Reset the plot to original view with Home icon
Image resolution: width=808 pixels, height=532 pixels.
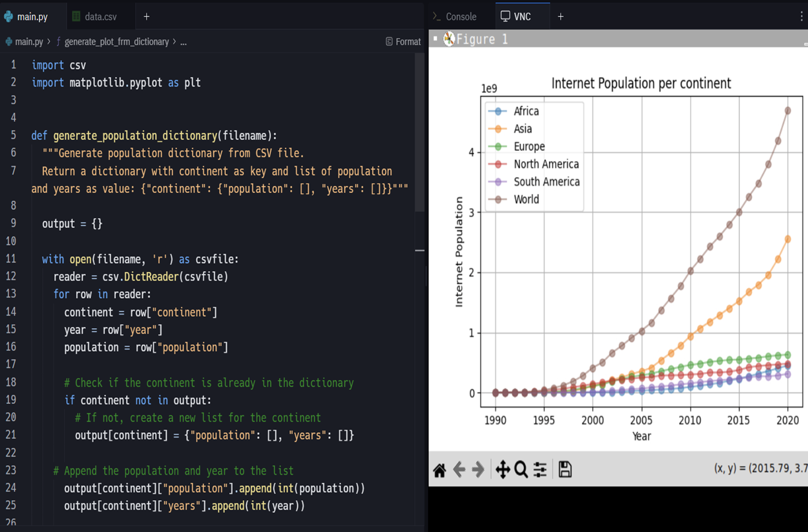[x=439, y=469]
